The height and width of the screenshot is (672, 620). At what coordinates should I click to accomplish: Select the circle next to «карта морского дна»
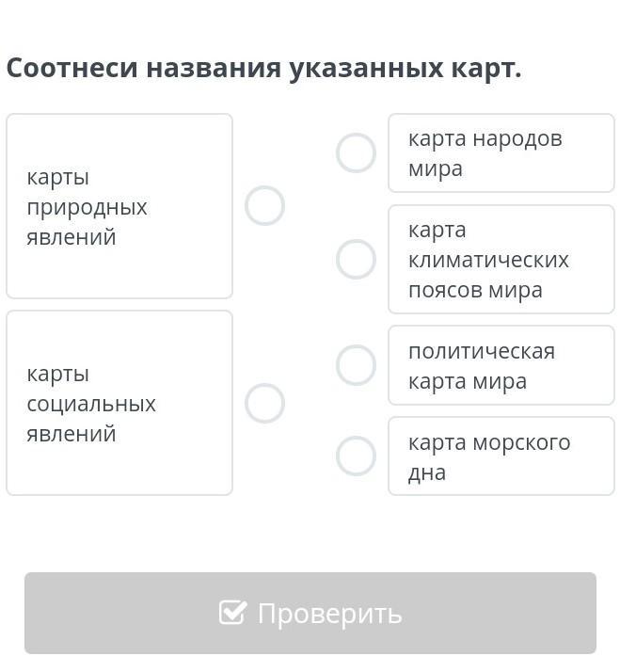click(x=356, y=456)
